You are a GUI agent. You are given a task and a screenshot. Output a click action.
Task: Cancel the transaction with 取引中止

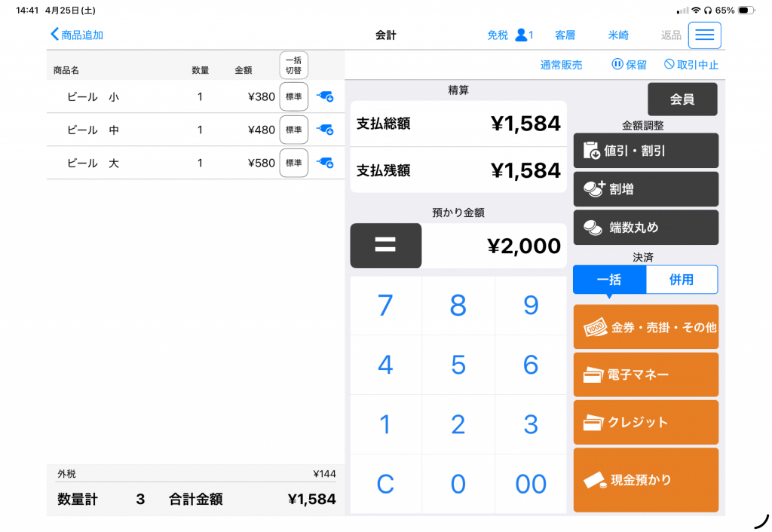click(691, 65)
